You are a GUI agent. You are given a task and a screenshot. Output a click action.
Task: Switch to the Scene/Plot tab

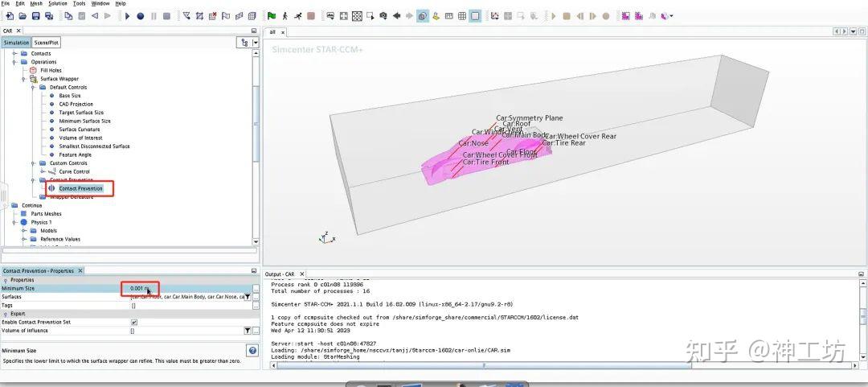point(46,43)
